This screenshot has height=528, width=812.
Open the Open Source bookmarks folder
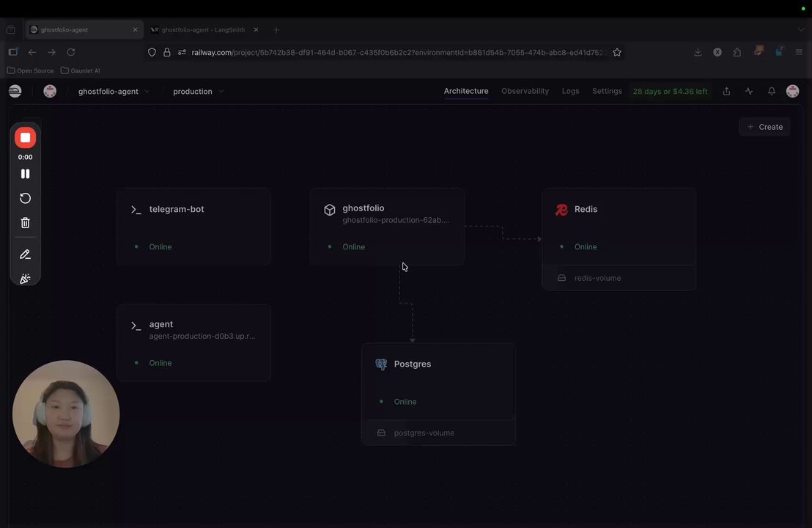31,70
